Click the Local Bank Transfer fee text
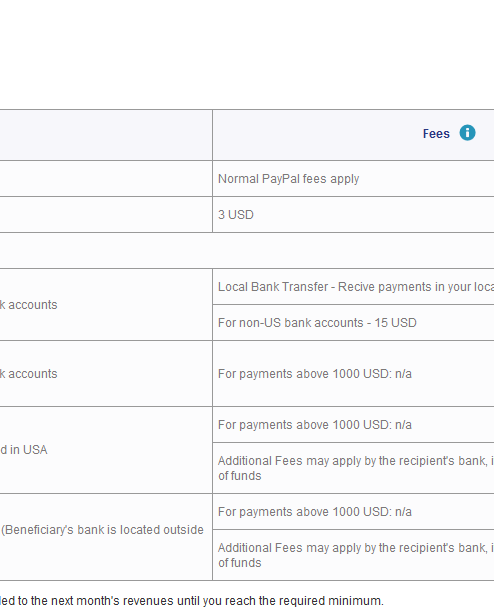The image size is (494, 613). click(x=356, y=287)
